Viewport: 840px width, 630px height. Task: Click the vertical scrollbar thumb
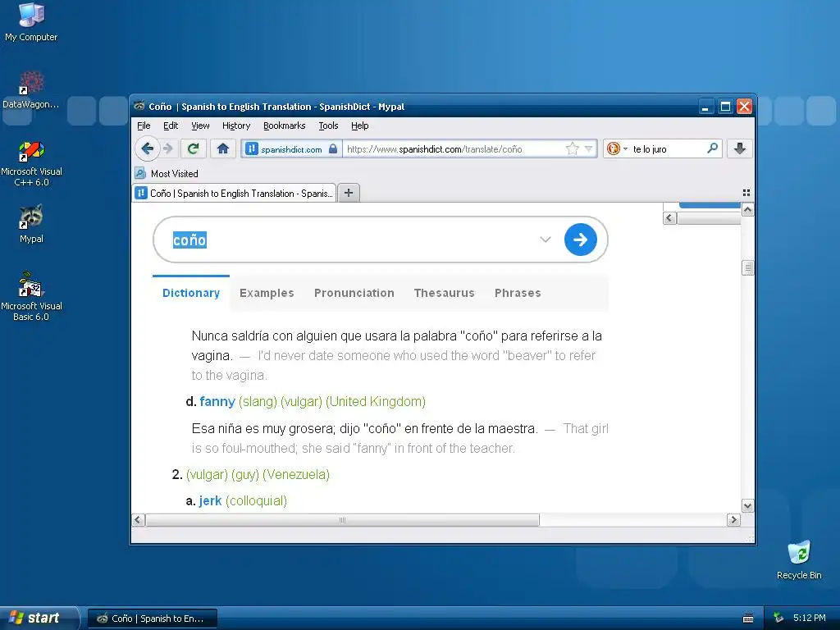coord(748,267)
